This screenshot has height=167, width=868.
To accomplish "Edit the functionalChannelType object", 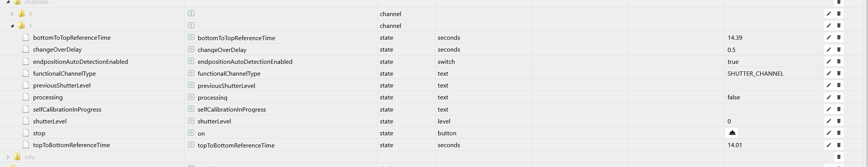I will [828, 73].
